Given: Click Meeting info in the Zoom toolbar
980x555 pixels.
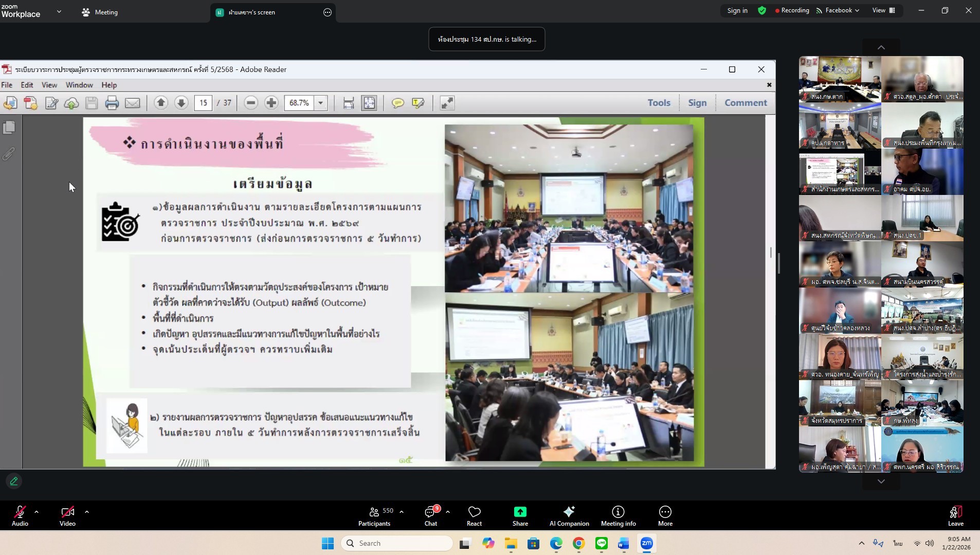Looking at the screenshot, I should coord(617,514).
